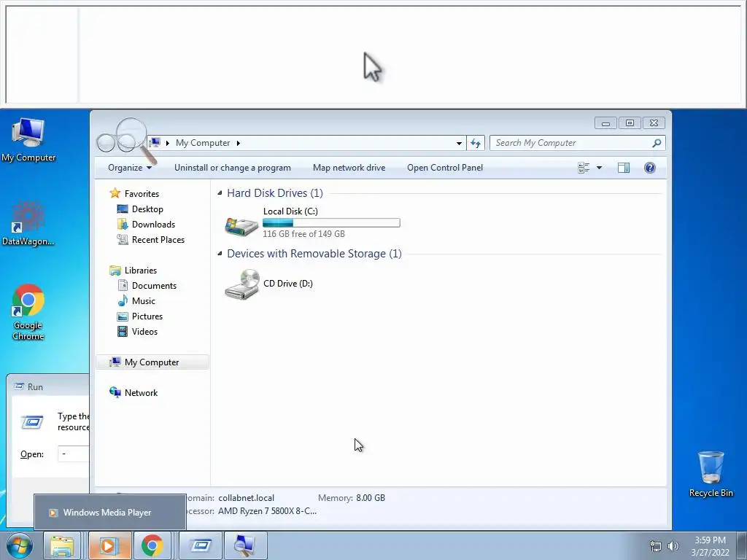Click the refresh button beside address bar

[476, 143]
